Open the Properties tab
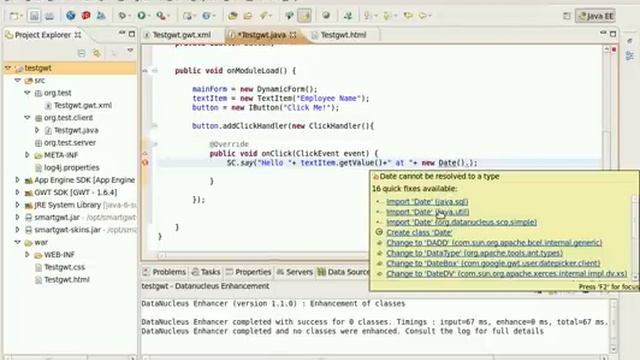 [249, 272]
